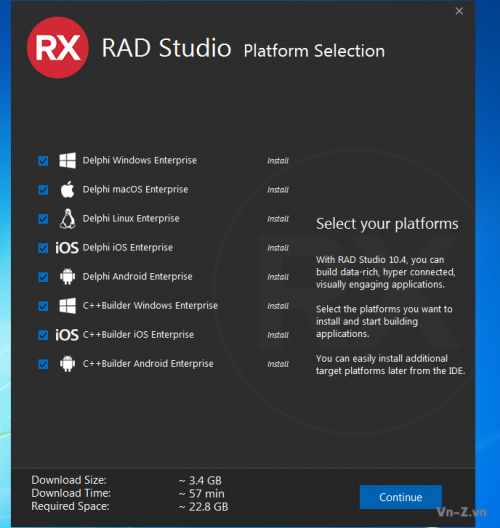Image resolution: width=500 pixels, height=528 pixels.
Task: Click Install status for C++Builder Windows Enterprise
Action: point(278,306)
